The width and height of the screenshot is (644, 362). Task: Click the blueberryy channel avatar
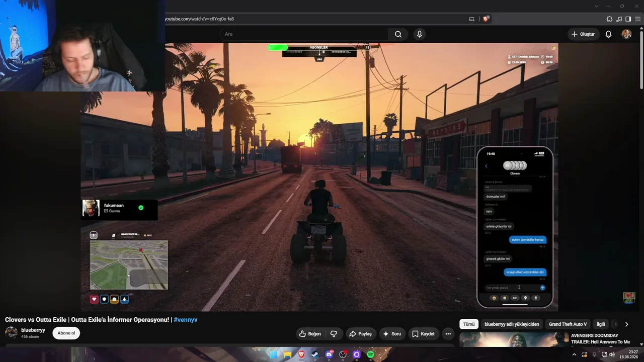pyautogui.click(x=11, y=333)
